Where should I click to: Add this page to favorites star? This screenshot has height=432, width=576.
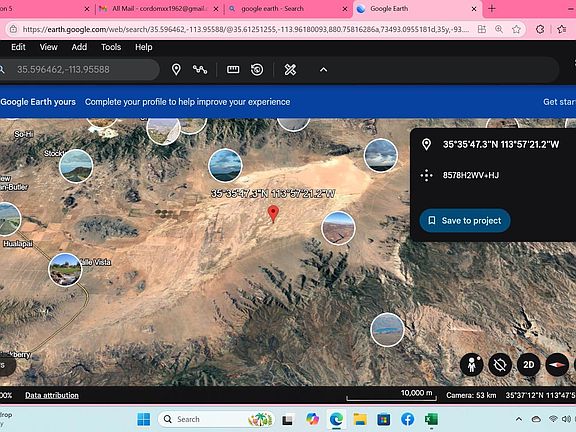pos(516,29)
